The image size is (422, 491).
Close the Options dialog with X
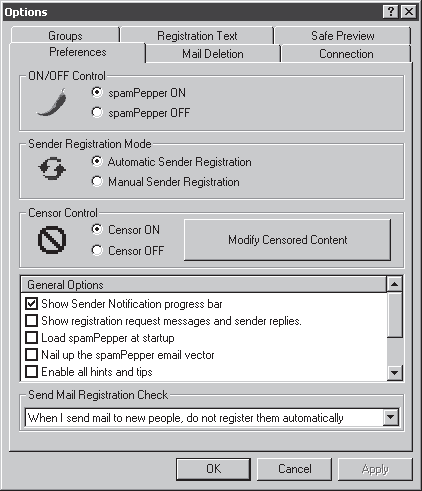408,12
